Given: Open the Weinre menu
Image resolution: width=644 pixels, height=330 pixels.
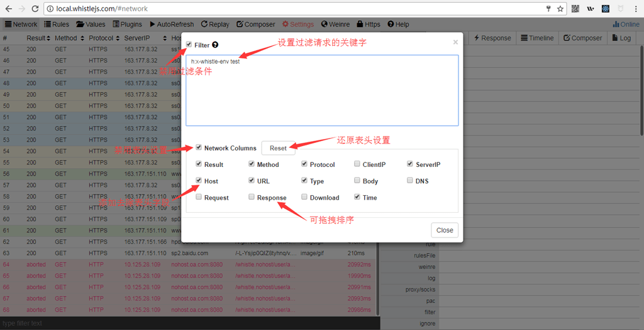Looking at the screenshot, I should pyautogui.click(x=335, y=25).
